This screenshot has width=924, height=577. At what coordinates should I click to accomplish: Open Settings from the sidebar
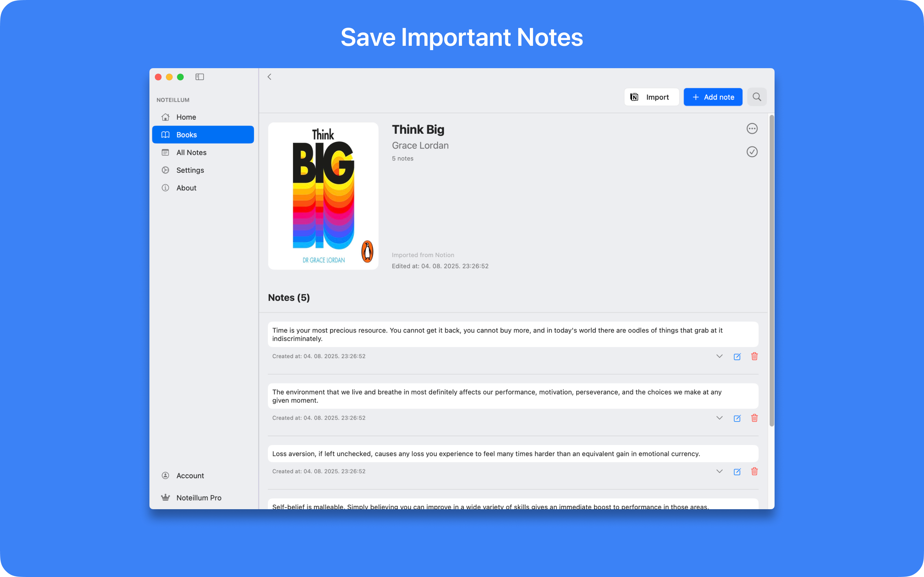(x=190, y=170)
